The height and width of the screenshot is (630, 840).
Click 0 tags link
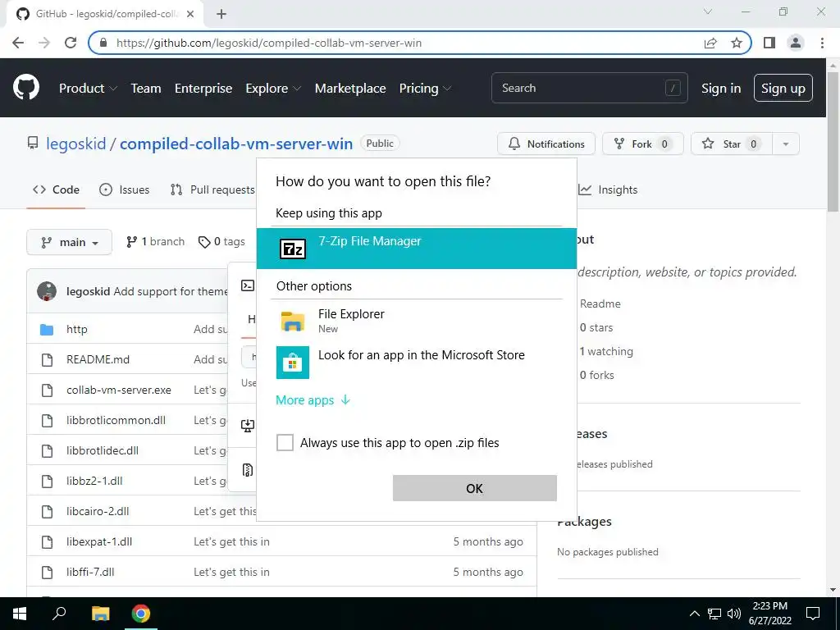pyautogui.click(x=221, y=242)
